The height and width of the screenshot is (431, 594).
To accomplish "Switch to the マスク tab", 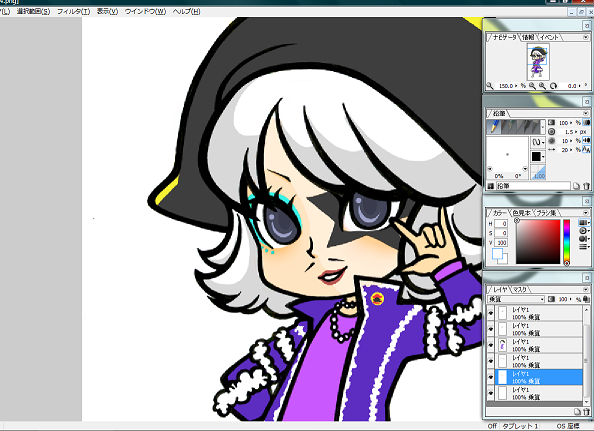I will click(x=520, y=289).
